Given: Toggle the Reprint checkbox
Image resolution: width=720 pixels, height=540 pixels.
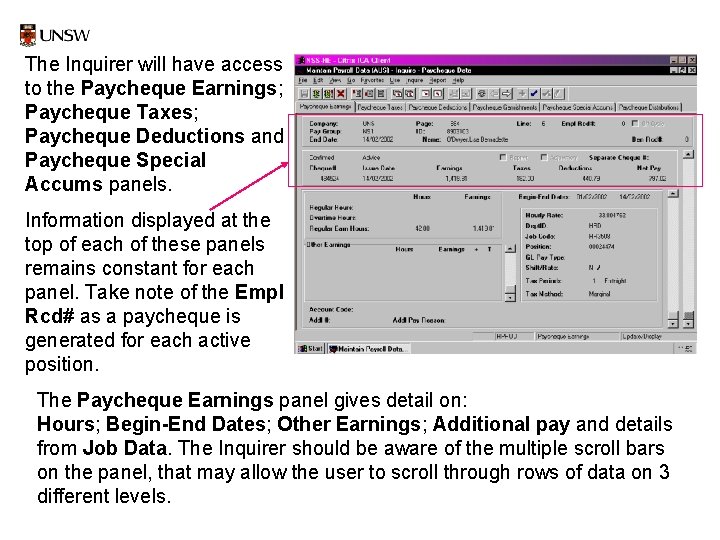Looking at the screenshot, I should click(502, 157).
